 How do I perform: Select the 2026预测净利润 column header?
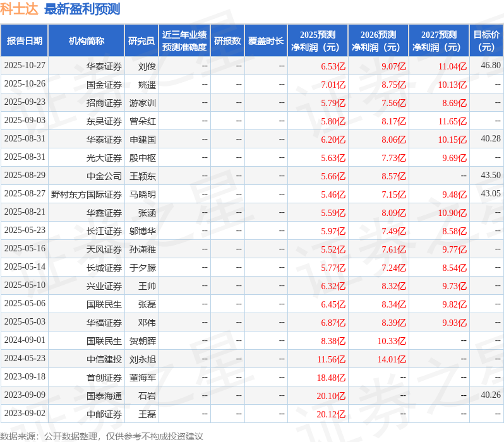[378, 41]
